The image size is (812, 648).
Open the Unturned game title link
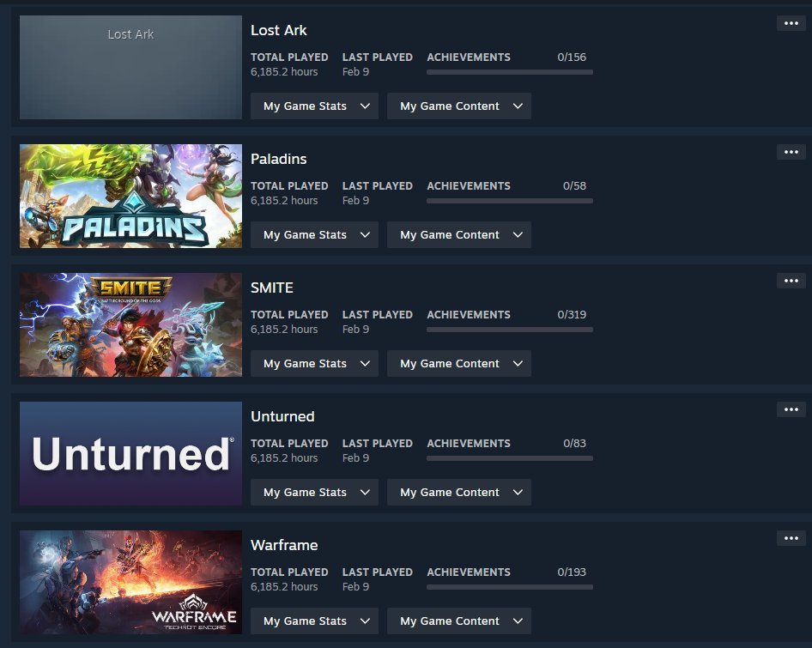coord(282,416)
